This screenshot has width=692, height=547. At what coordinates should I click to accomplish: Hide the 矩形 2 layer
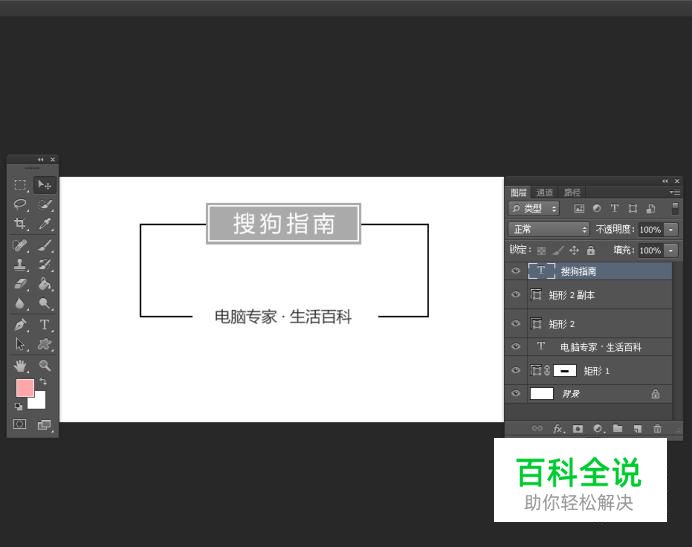(515, 323)
